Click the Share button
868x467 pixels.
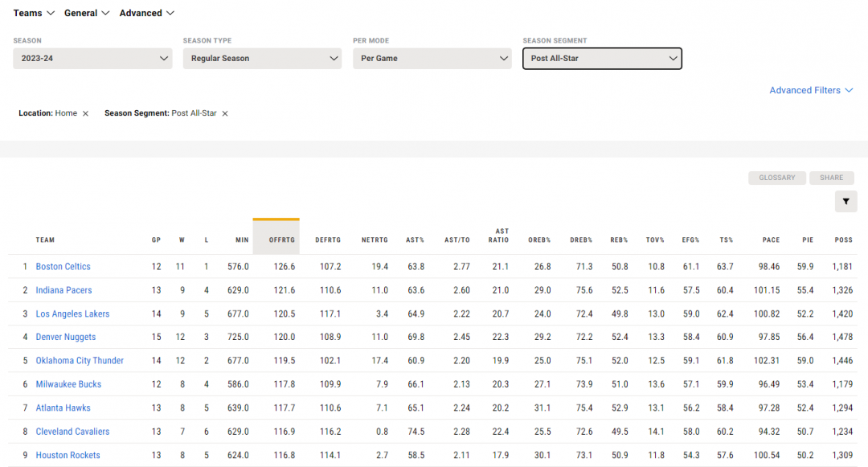coord(832,178)
